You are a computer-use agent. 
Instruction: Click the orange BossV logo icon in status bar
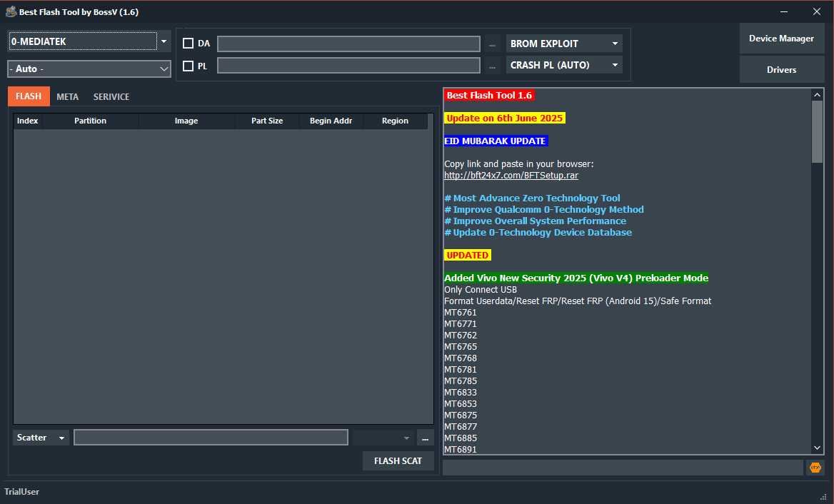[815, 468]
